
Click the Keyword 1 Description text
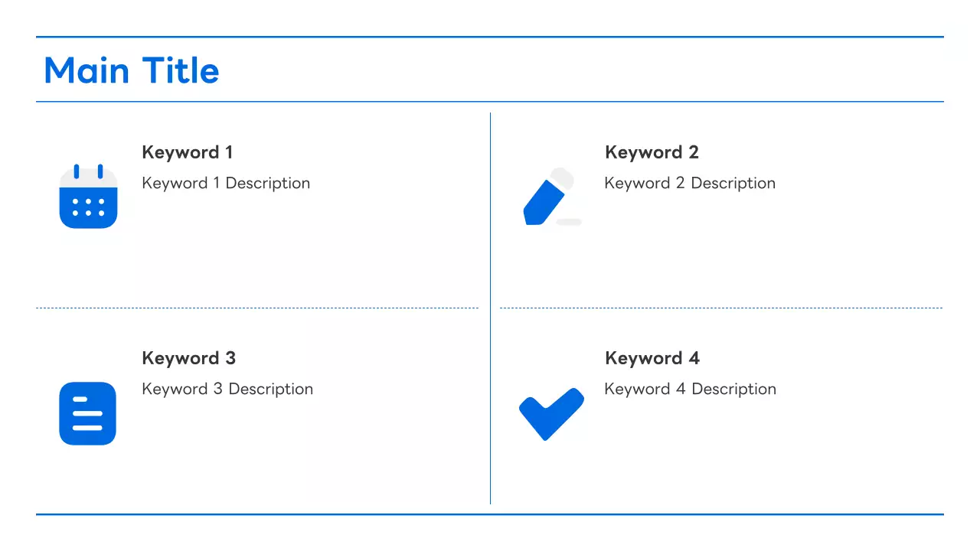(226, 183)
